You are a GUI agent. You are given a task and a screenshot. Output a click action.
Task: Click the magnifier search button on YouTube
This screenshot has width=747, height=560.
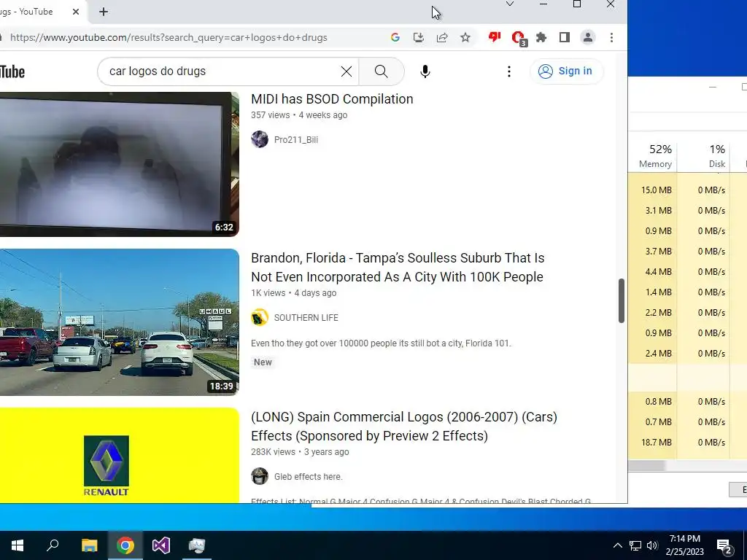tap(381, 71)
